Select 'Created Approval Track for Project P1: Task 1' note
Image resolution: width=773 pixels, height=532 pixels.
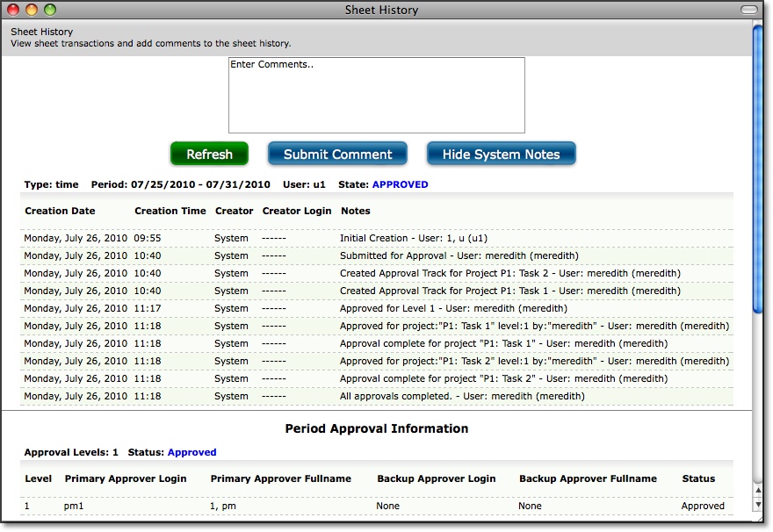510,291
